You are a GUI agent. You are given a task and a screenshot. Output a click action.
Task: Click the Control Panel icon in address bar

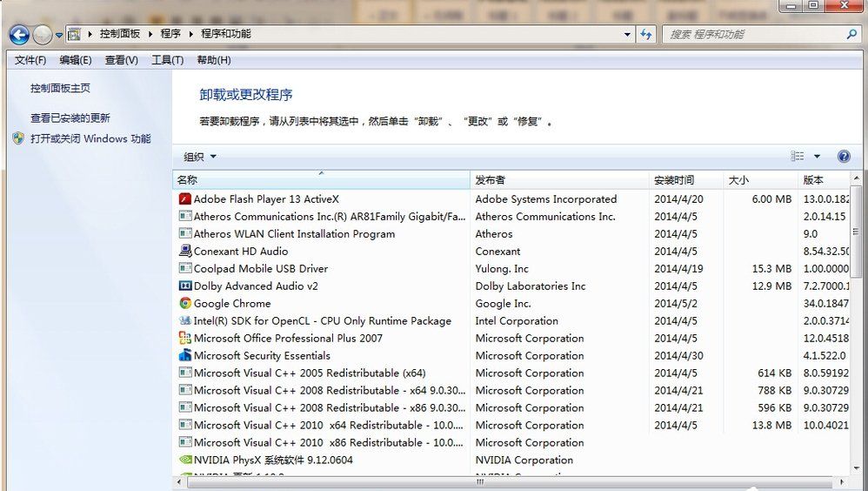pos(74,34)
